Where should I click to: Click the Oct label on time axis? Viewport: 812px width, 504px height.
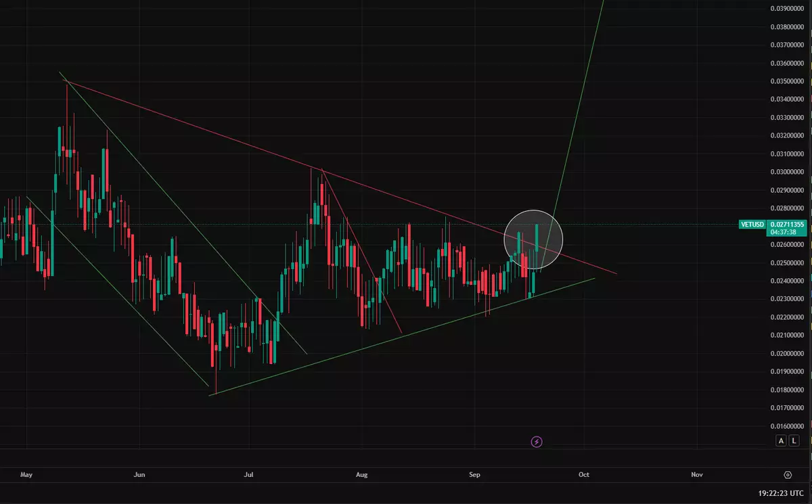point(584,475)
